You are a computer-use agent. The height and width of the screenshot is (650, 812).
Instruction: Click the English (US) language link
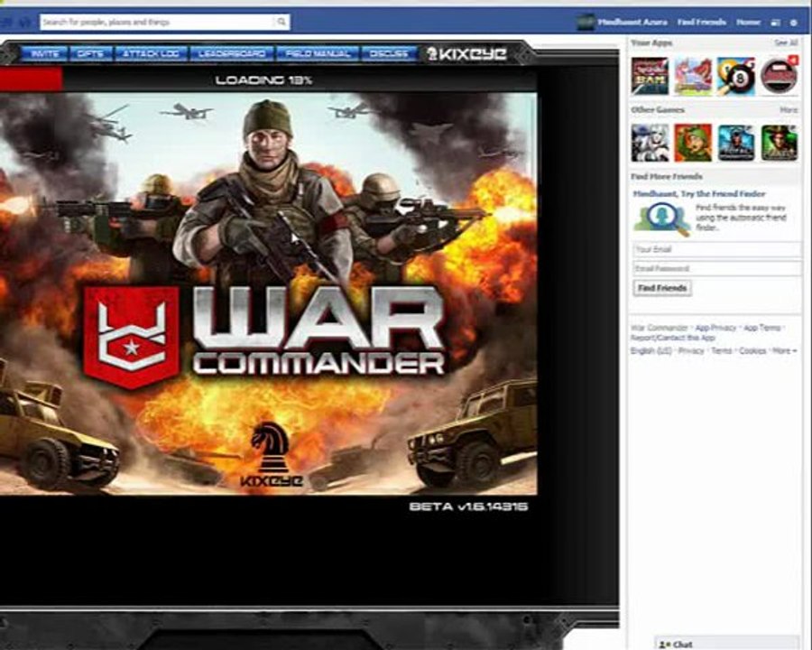click(x=651, y=351)
